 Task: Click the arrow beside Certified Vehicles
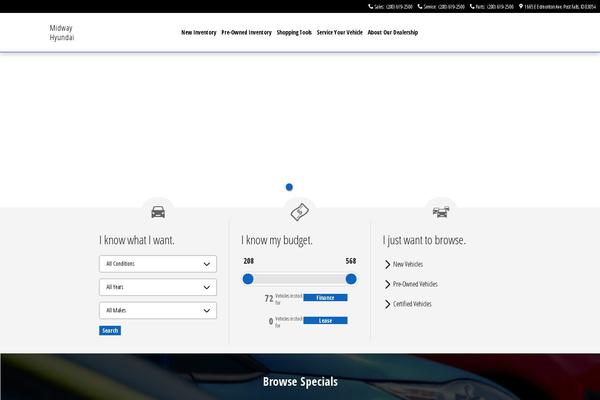coord(387,304)
